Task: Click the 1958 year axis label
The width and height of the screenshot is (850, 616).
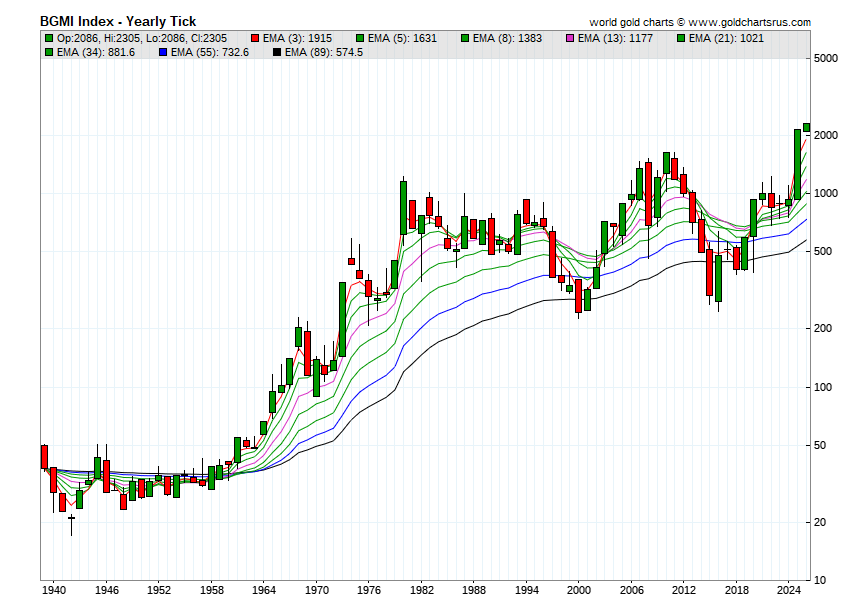Action: 211,590
